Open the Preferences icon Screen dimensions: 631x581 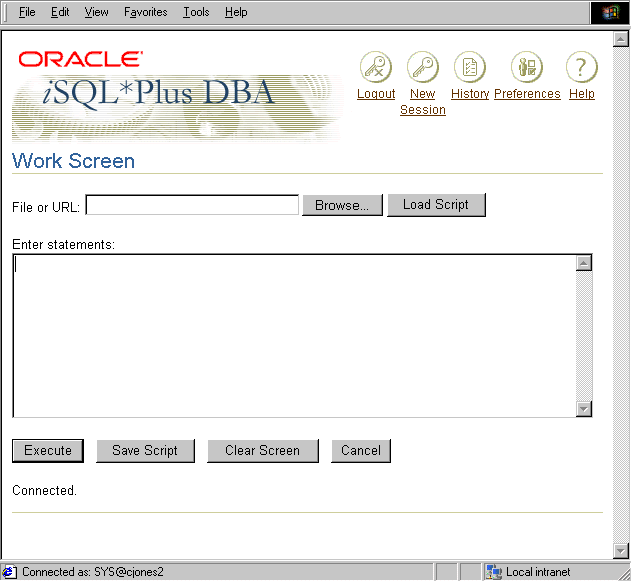[x=526, y=68]
